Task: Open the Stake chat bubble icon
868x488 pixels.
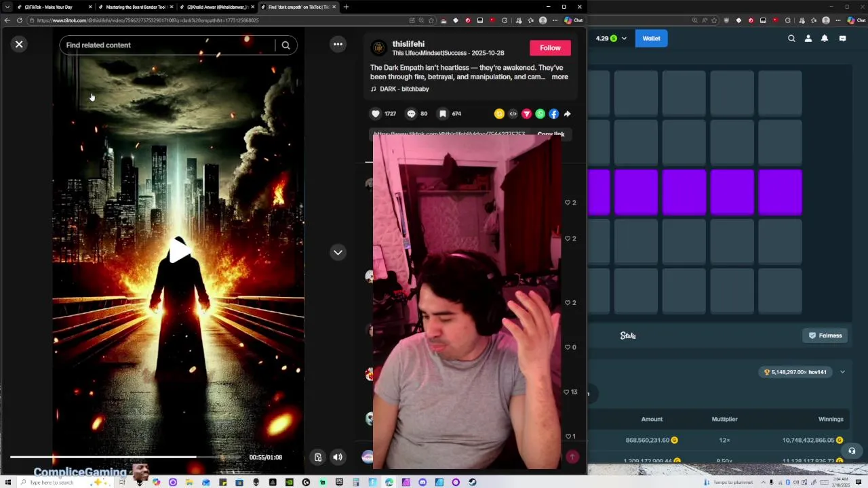Action: [x=842, y=39]
